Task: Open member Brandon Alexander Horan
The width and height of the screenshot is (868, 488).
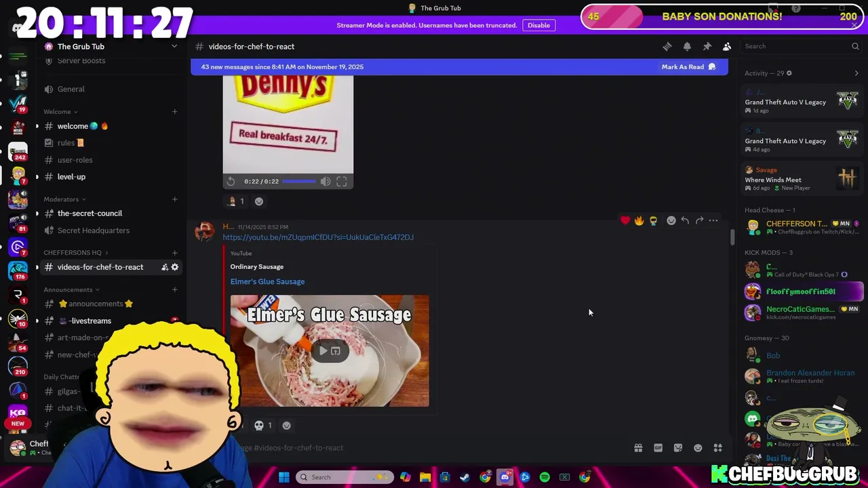Action: pos(802,376)
